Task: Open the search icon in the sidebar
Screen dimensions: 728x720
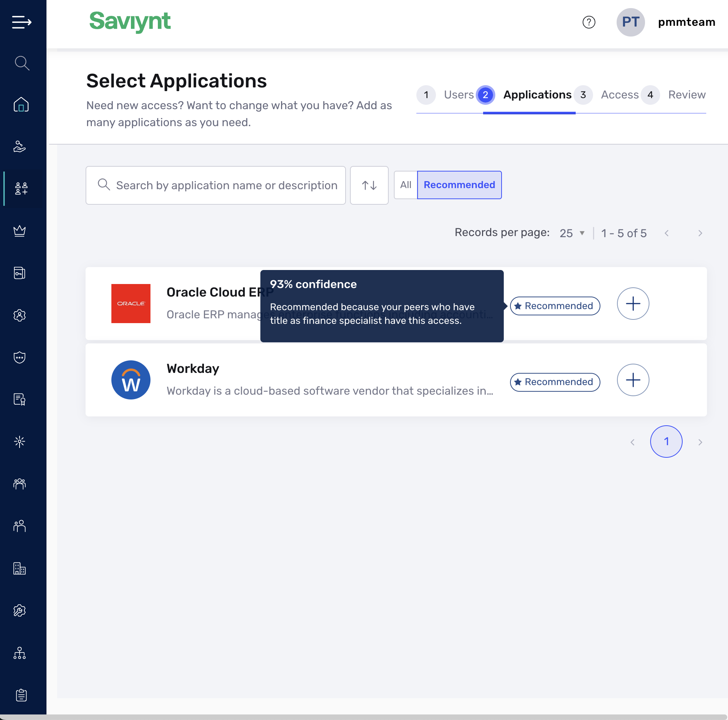Action: pos(22,63)
